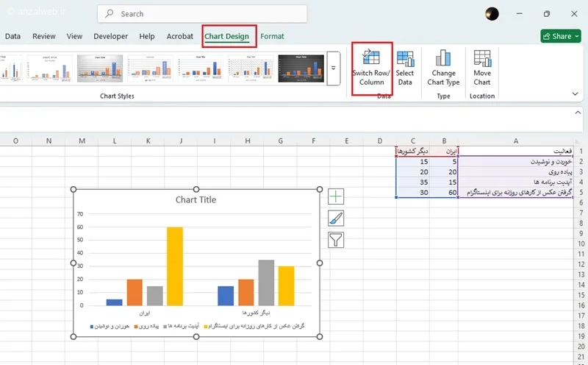Select the dark-background chart style thumbnail
This screenshot has width=588, height=365.
point(301,68)
